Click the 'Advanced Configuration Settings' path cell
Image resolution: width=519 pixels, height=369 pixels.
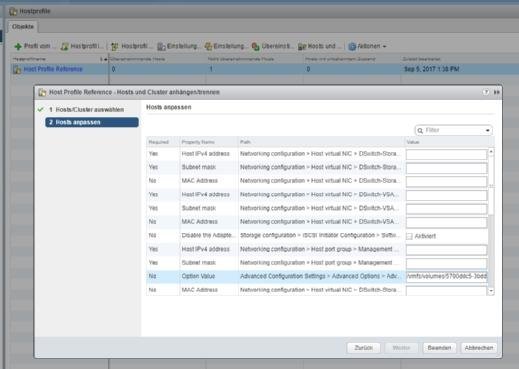(320, 276)
